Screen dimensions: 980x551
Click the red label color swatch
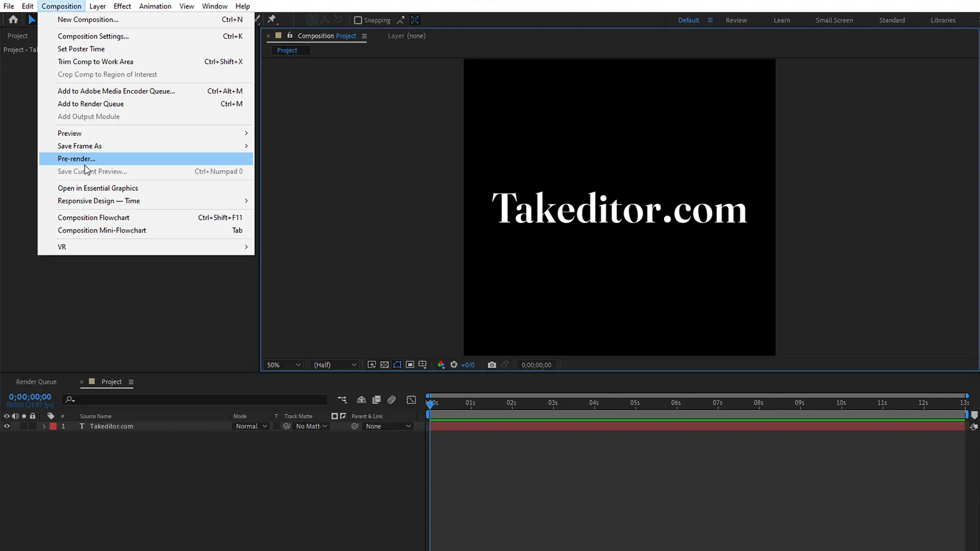[53, 427]
